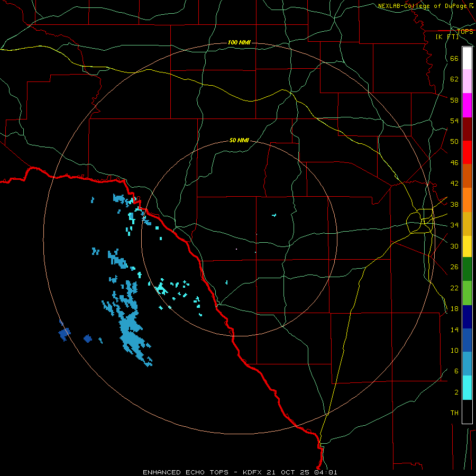The height and width of the screenshot is (476, 476).
Task: Click the legend value 42
Action: 454,184
